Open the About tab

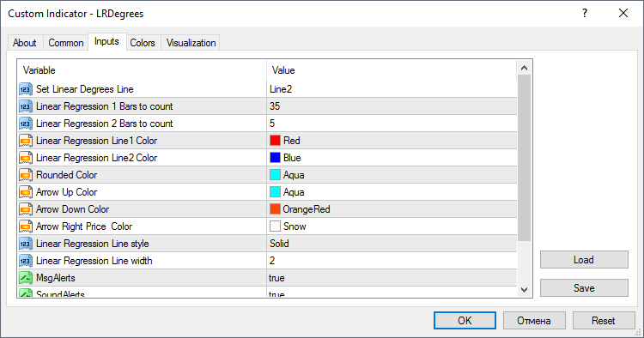(x=25, y=43)
